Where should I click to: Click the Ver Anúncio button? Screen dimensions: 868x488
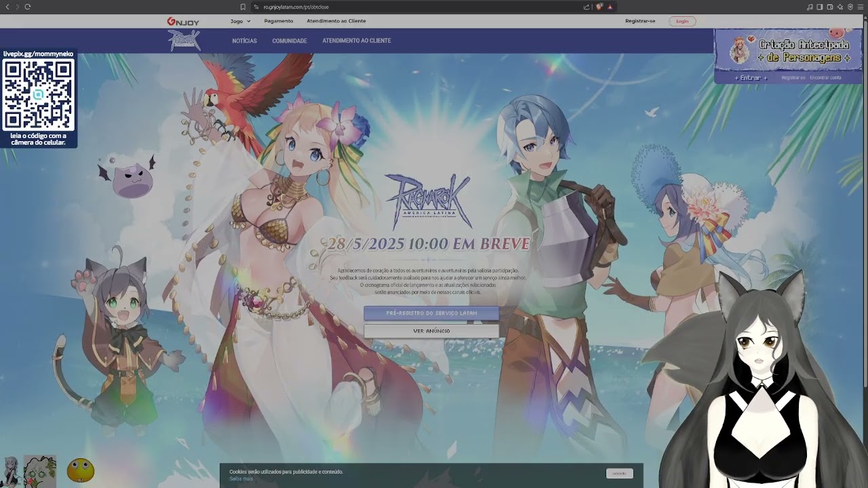(x=431, y=331)
